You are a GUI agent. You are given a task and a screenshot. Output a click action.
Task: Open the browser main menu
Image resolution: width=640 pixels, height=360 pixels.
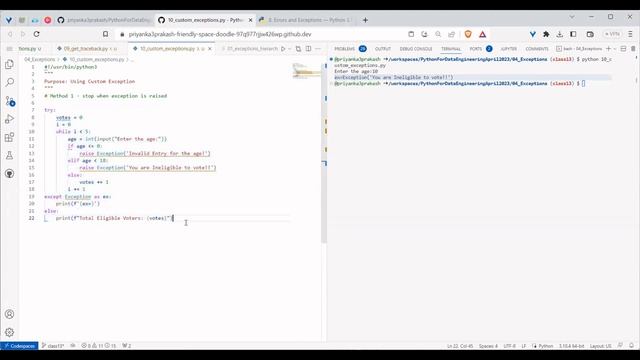(631, 34)
